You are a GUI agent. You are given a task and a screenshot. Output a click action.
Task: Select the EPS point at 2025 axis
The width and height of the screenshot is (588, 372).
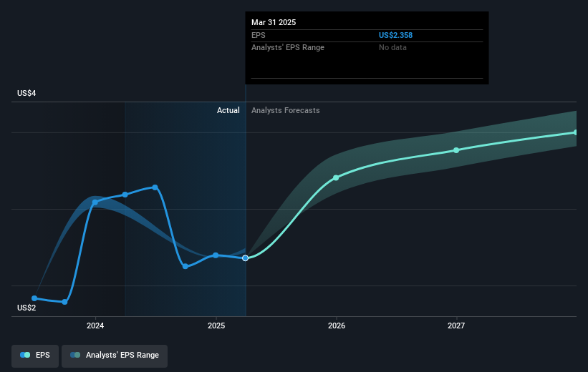pyautogui.click(x=216, y=255)
